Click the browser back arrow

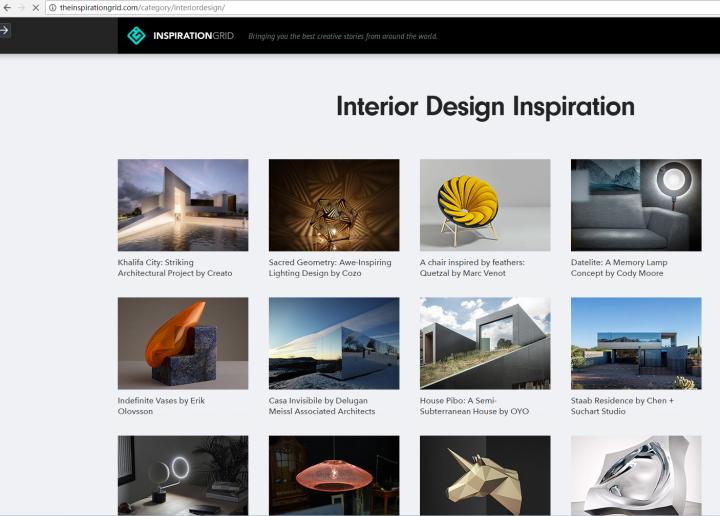click(x=7, y=7)
